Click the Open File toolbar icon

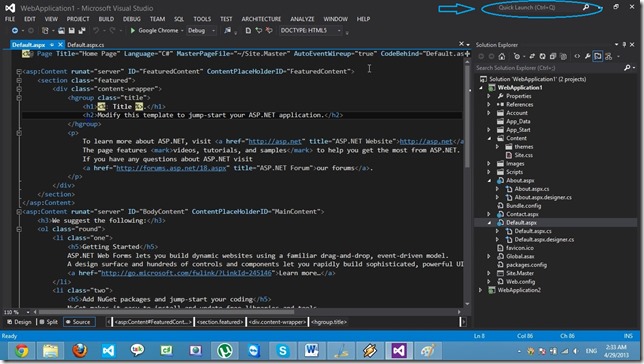pos(61,30)
